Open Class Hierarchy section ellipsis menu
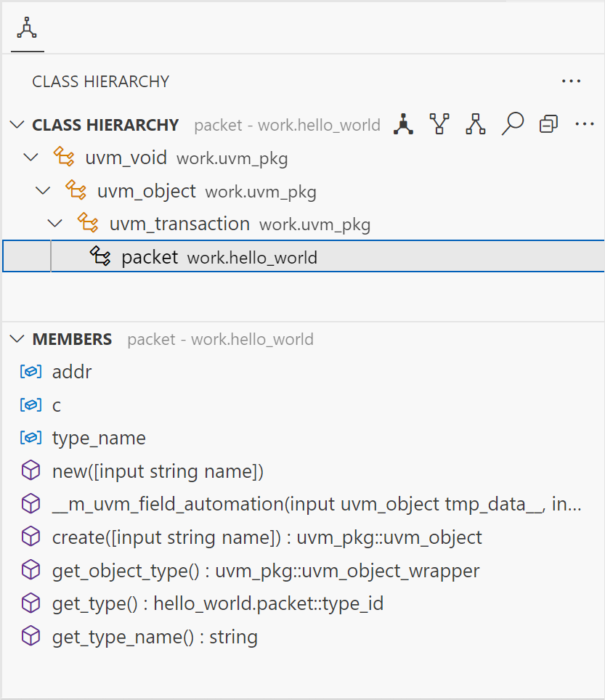605x700 pixels. click(x=584, y=125)
